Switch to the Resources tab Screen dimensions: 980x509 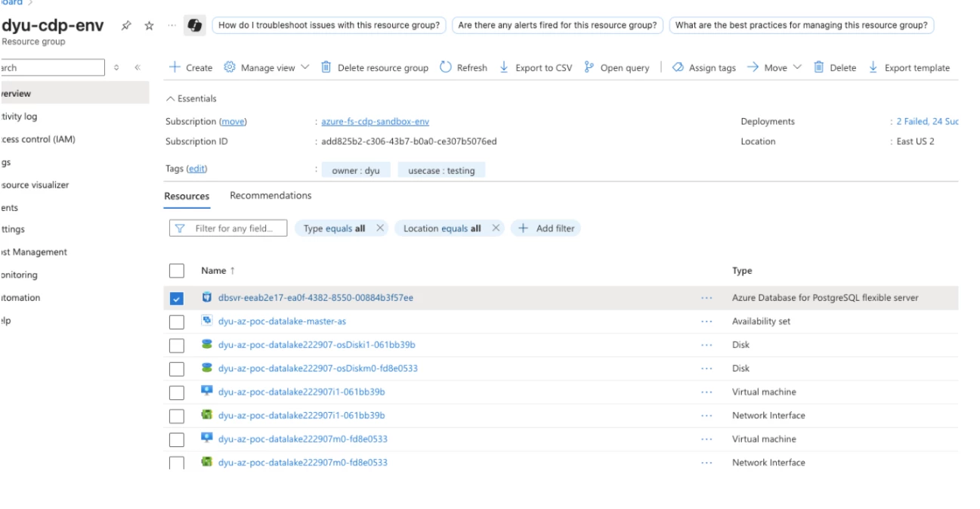(187, 196)
